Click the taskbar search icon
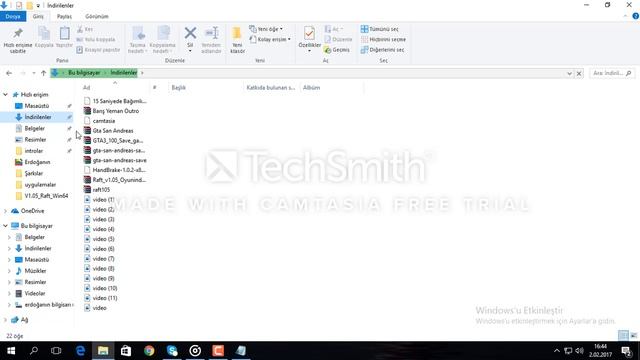Image resolution: width=640 pixels, height=360 pixels. 34,351
